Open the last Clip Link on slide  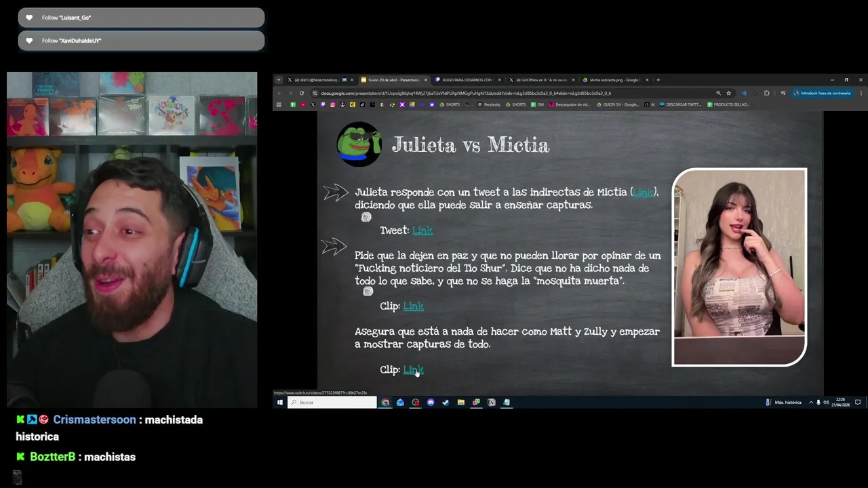tap(413, 369)
